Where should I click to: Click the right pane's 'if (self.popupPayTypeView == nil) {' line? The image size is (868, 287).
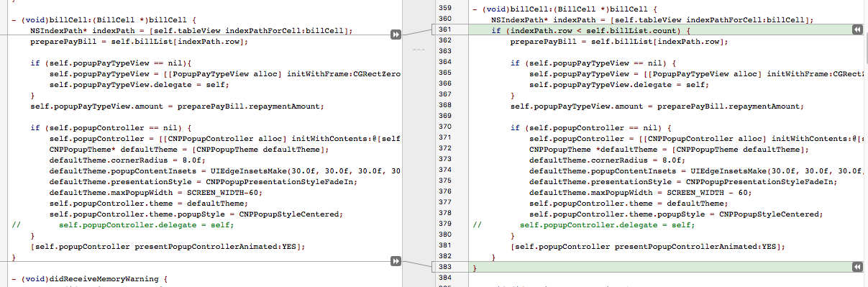coord(593,63)
